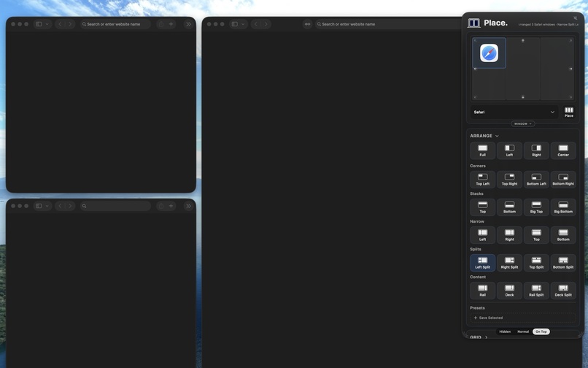
Task: Click the right arrow in placement grid
Action: [x=570, y=69]
